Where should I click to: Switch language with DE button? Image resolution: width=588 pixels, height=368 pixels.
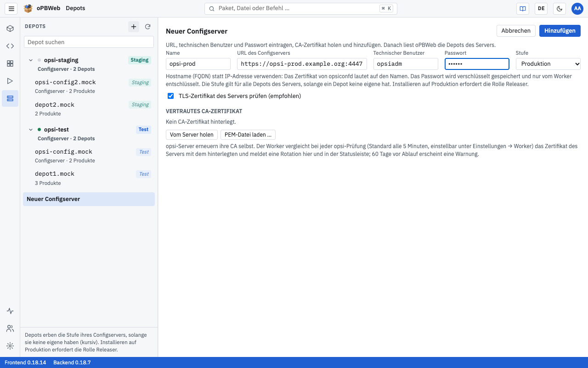tap(541, 8)
